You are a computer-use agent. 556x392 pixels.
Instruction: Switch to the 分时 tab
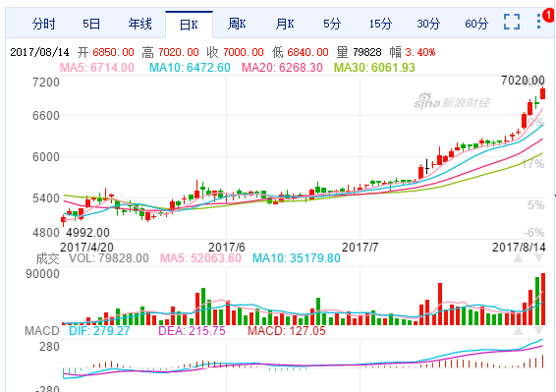click(x=43, y=25)
